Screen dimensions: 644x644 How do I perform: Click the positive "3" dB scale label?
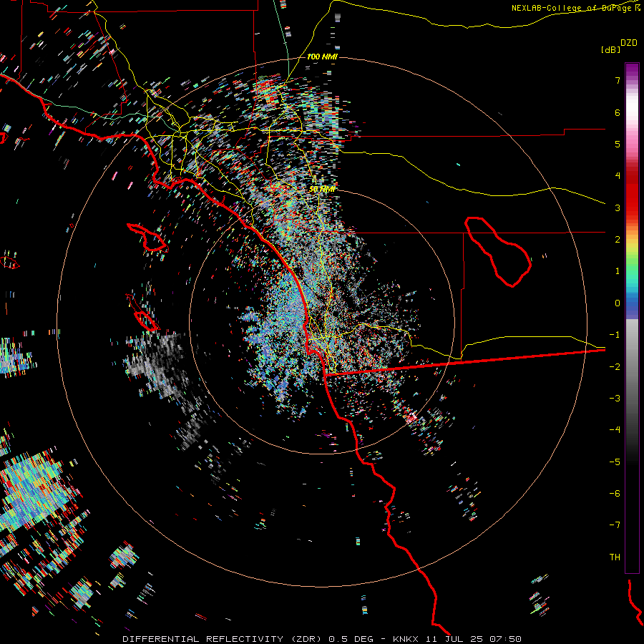(618, 208)
